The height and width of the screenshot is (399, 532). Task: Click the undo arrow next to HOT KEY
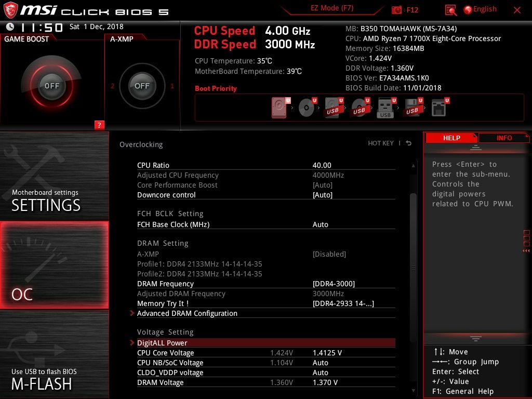(409, 143)
